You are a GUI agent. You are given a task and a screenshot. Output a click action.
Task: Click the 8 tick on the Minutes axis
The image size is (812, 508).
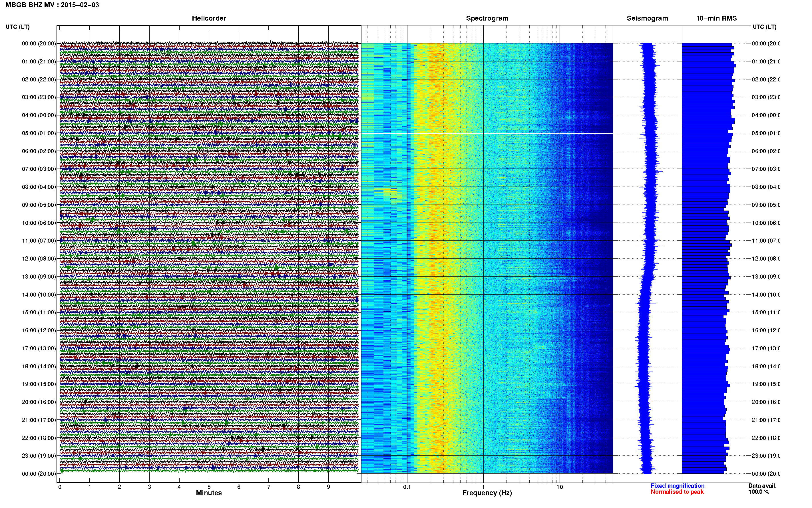point(298,487)
